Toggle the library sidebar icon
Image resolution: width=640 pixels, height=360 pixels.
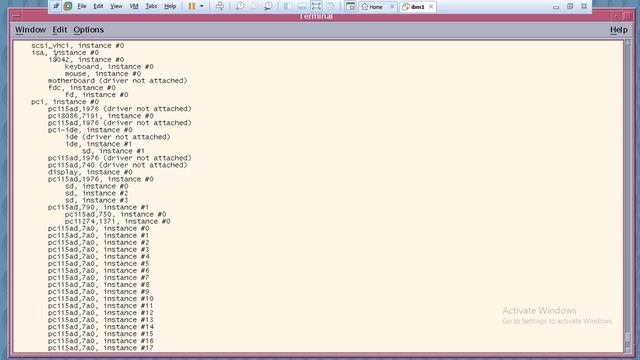tap(287, 6)
